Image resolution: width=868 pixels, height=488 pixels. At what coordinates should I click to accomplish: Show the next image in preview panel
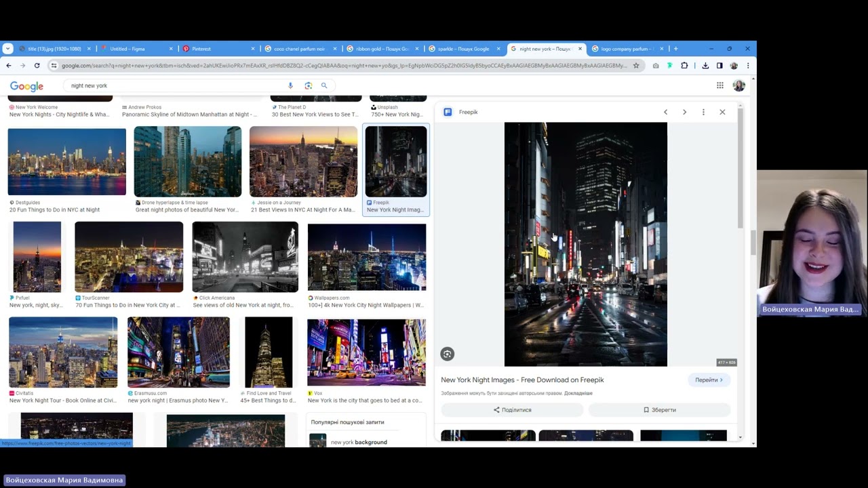684,112
